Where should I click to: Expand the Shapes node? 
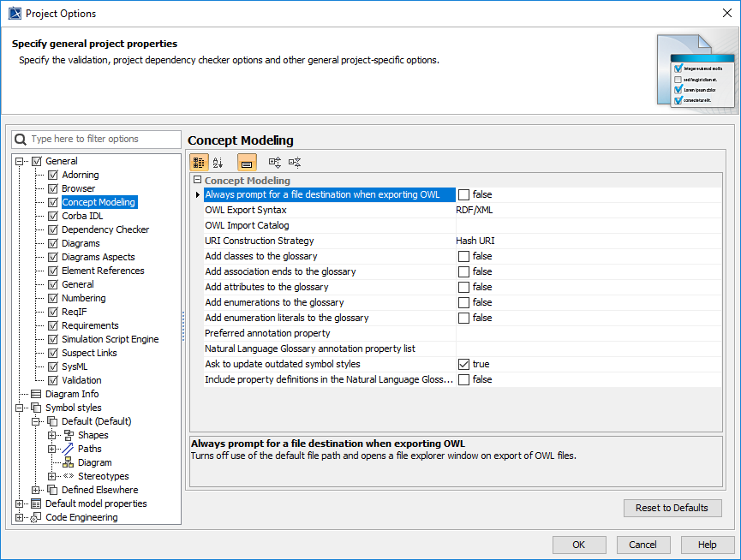point(52,435)
